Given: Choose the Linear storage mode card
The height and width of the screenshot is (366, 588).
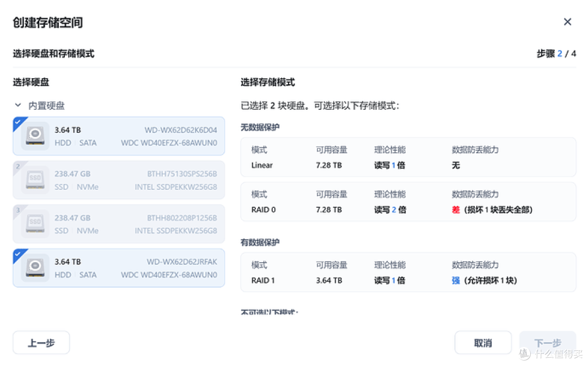Looking at the screenshot, I should 409,158.
